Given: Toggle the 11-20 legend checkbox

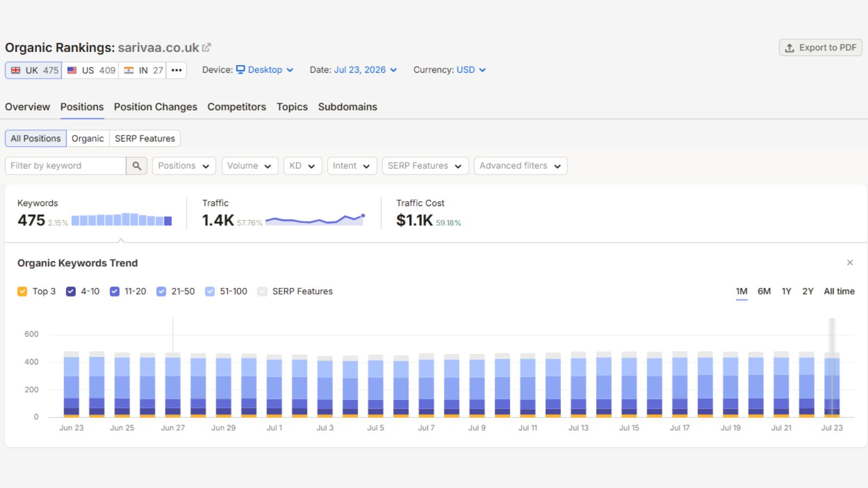Looking at the screenshot, I should point(114,292).
